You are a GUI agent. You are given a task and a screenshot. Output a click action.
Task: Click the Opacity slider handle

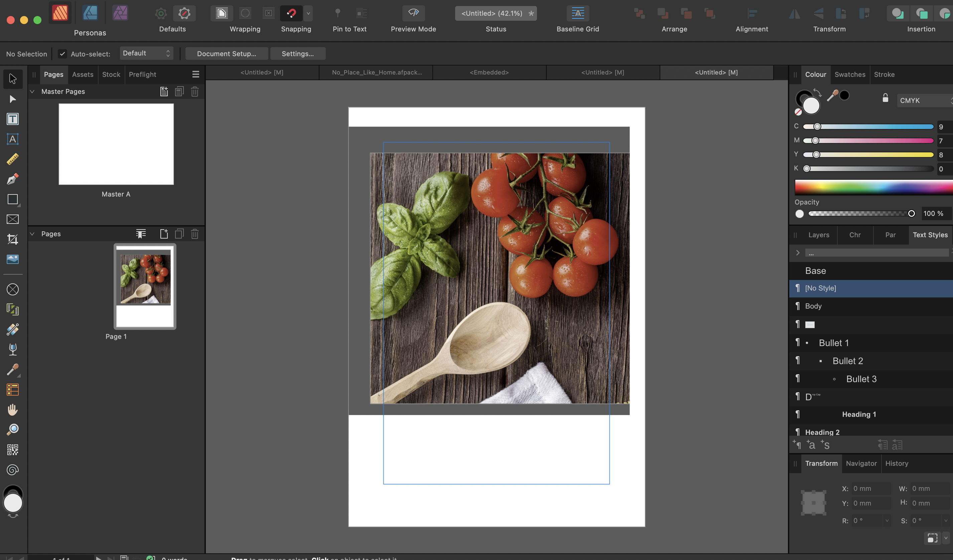tap(912, 214)
